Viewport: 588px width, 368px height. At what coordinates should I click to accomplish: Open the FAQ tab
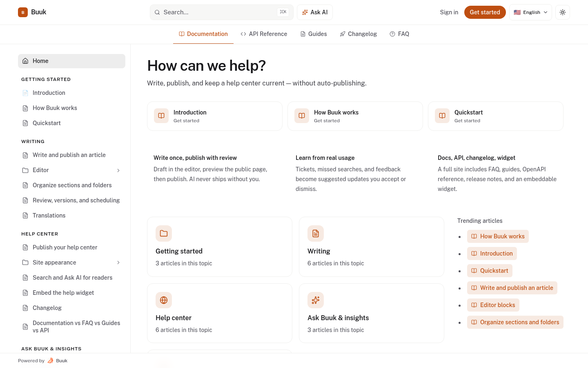[399, 34]
